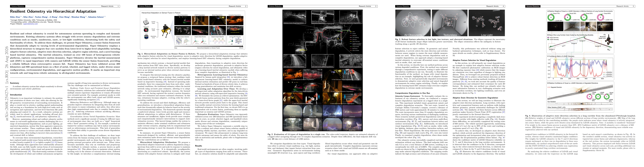
Task: Click the Corridor A dashed box label
Action: pos(552,50)
